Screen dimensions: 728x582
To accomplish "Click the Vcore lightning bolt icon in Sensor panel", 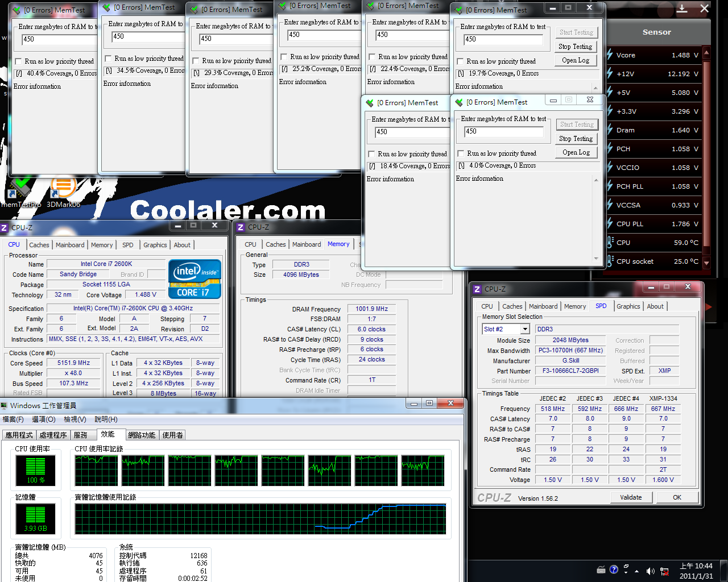I will pyautogui.click(x=610, y=55).
